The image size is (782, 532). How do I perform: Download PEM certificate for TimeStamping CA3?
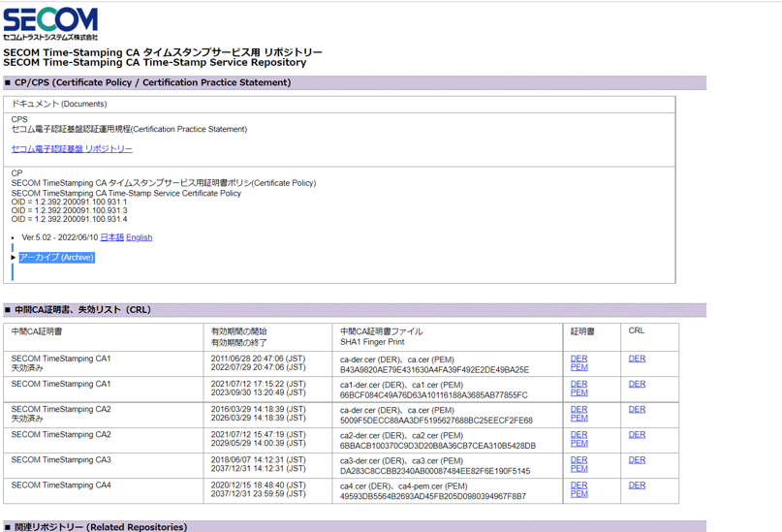click(579, 469)
